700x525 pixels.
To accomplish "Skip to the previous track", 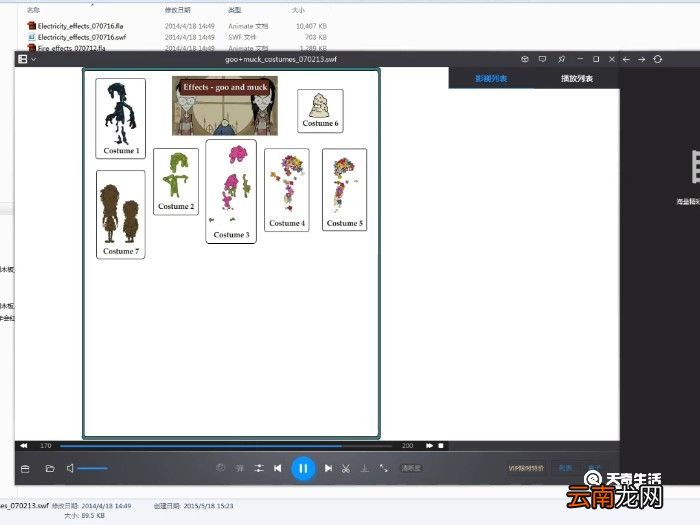I will (x=277, y=468).
